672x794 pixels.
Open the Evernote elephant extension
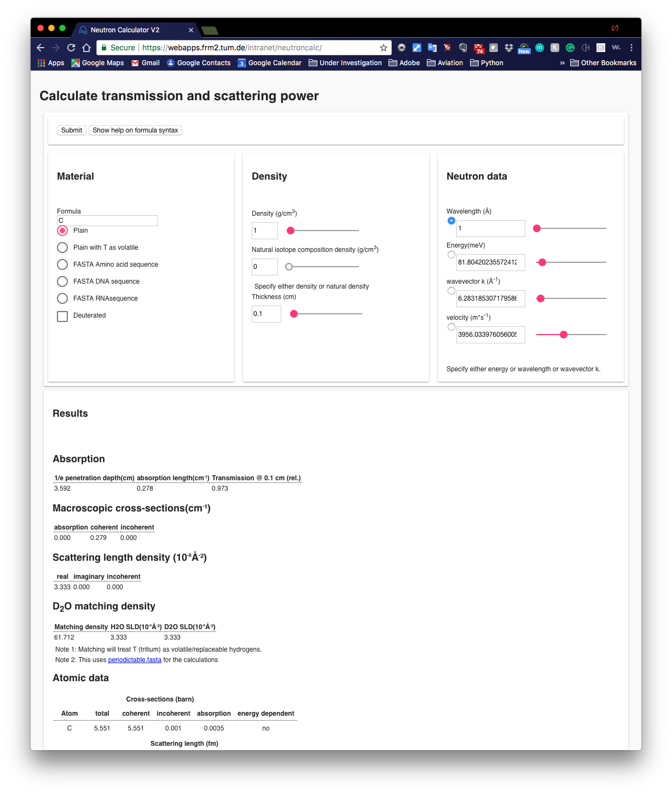click(463, 48)
